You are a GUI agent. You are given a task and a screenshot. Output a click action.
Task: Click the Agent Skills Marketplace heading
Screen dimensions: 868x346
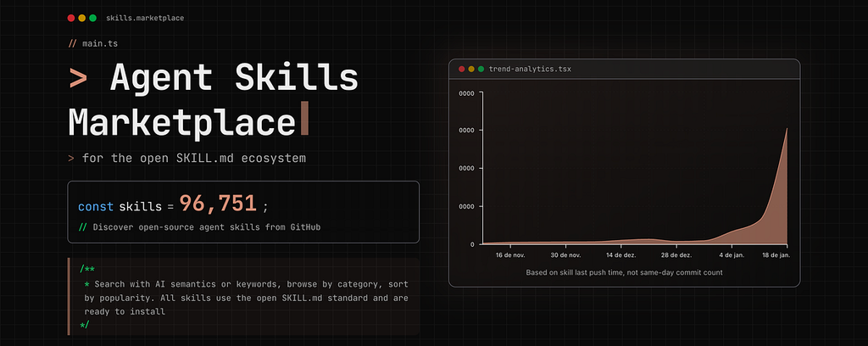[x=214, y=101]
